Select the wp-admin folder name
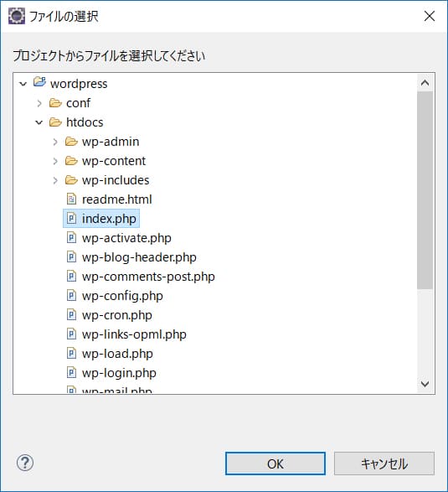Viewport: 448px width, 492px height. (x=111, y=142)
